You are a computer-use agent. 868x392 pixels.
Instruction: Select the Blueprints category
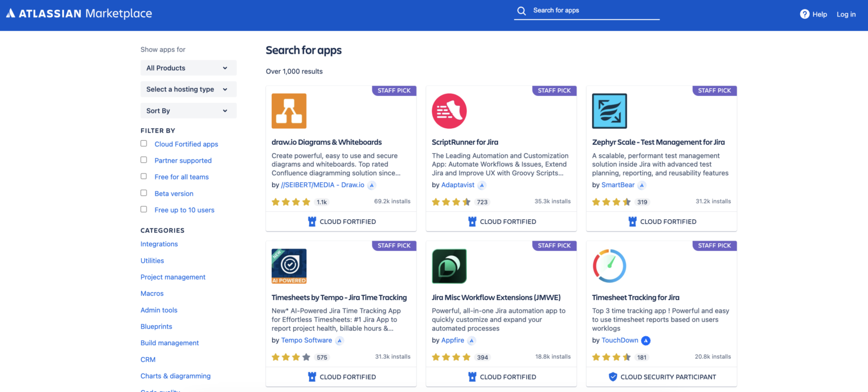[x=157, y=326]
